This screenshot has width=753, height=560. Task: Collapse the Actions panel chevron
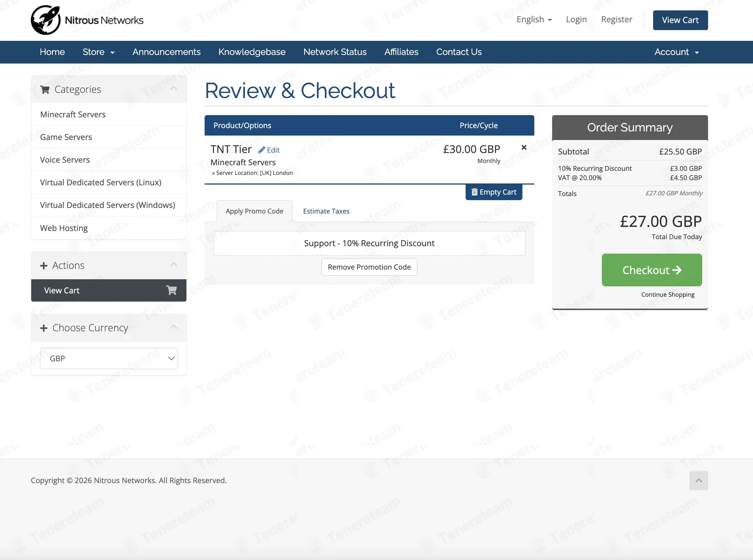click(174, 265)
